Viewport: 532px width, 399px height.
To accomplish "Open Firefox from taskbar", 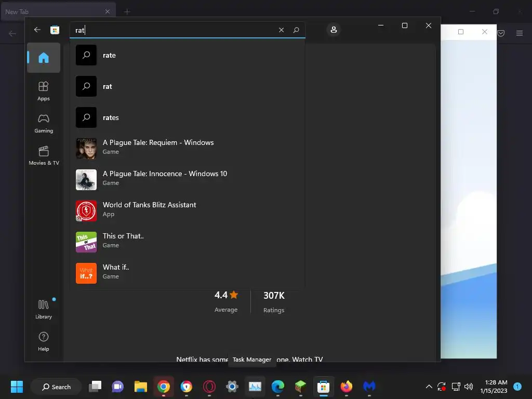I will tap(347, 387).
